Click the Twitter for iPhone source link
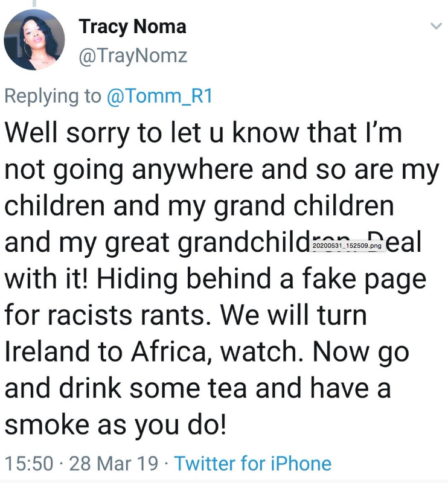 point(252,463)
